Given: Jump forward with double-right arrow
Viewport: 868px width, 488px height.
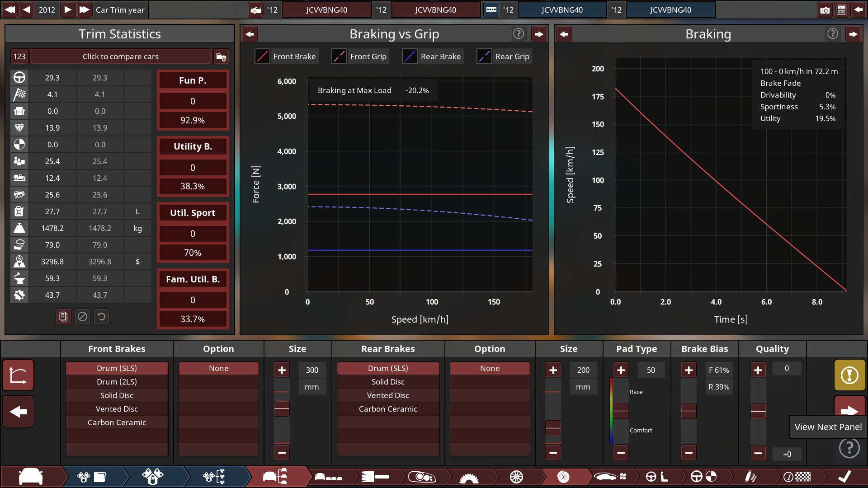Looking at the screenshot, I should click(x=84, y=9).
